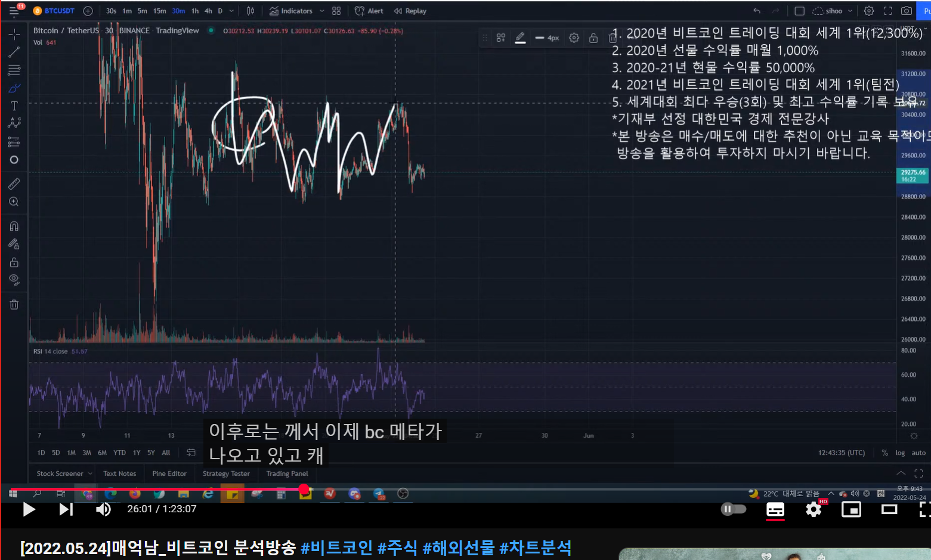Image resolution: width=931 pixels, height=560 pixels.
Task: Open the indicator templates grid icon
Action: [336, 11]
